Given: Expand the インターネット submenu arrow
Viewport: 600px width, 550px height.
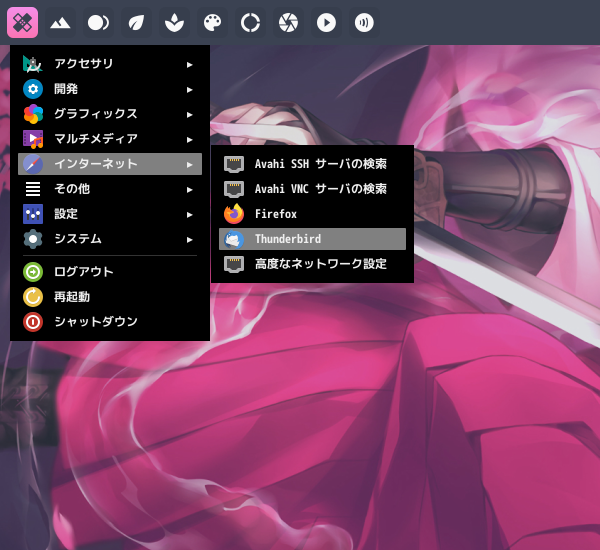Looking at the screenshot, I should [189, 165].
